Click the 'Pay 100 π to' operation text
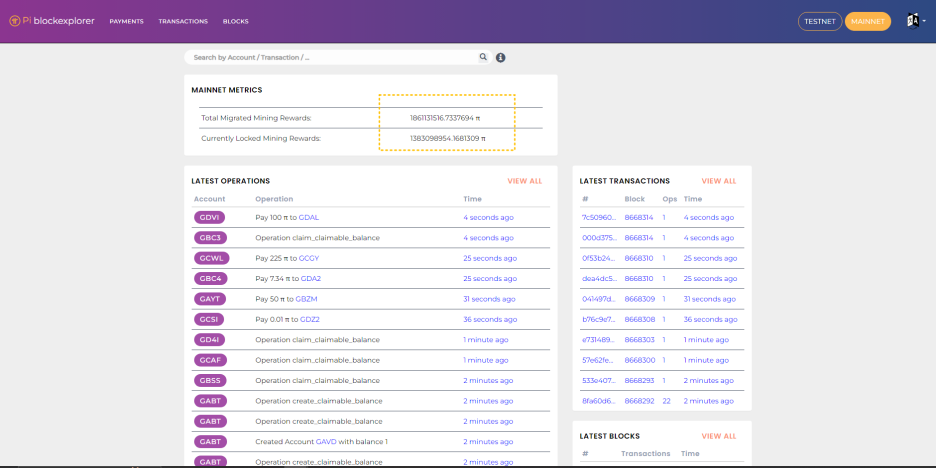Viewport: 936px width, 468px height. 276,217
